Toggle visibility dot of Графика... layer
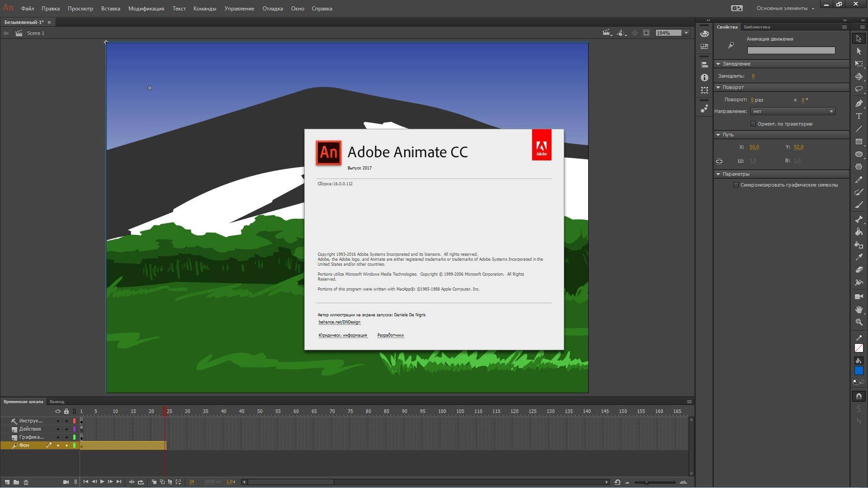 (58, 437)
